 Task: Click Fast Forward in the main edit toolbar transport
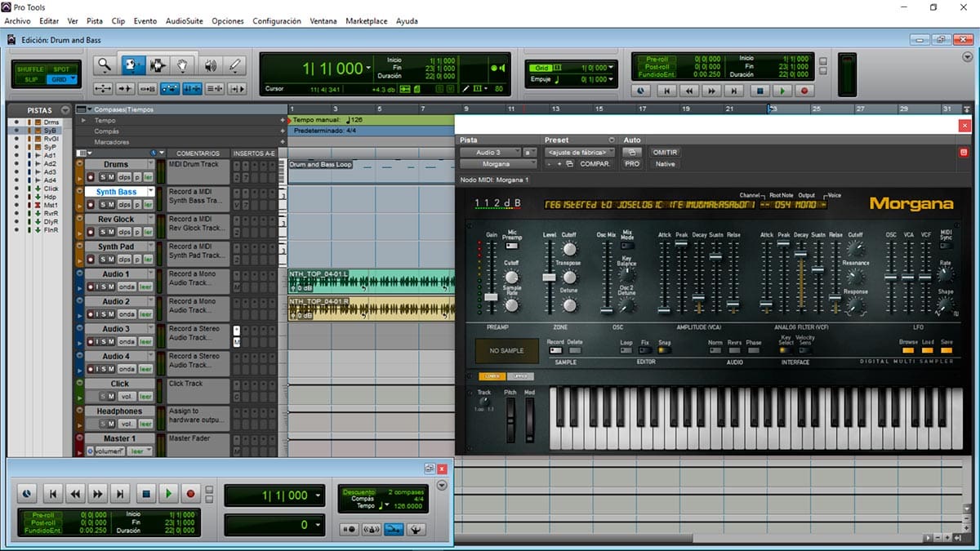(x=711, y=91)
